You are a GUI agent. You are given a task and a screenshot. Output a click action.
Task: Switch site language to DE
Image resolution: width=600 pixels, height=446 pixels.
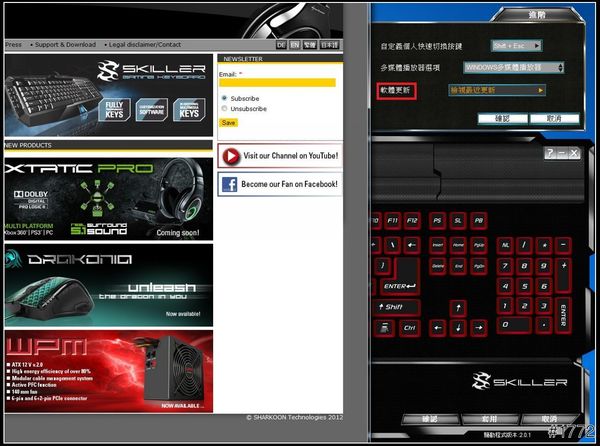pyautogui.click(x=282, y=45)
